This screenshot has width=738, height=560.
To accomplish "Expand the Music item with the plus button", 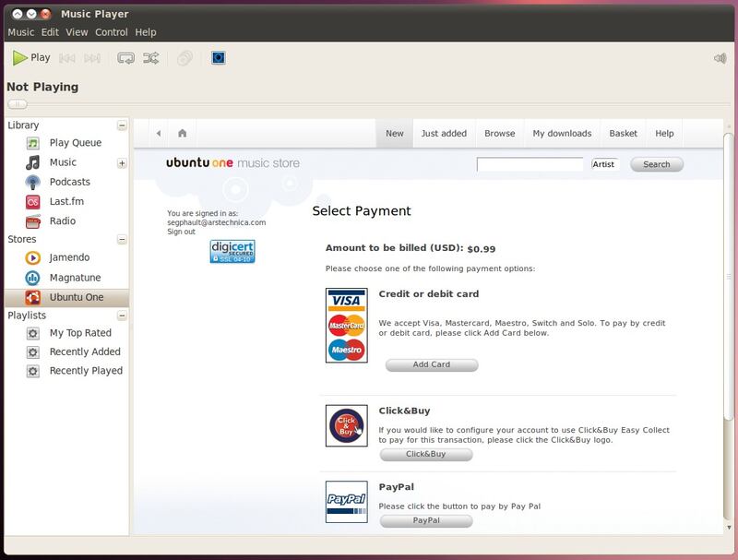I will click(122, 163).
